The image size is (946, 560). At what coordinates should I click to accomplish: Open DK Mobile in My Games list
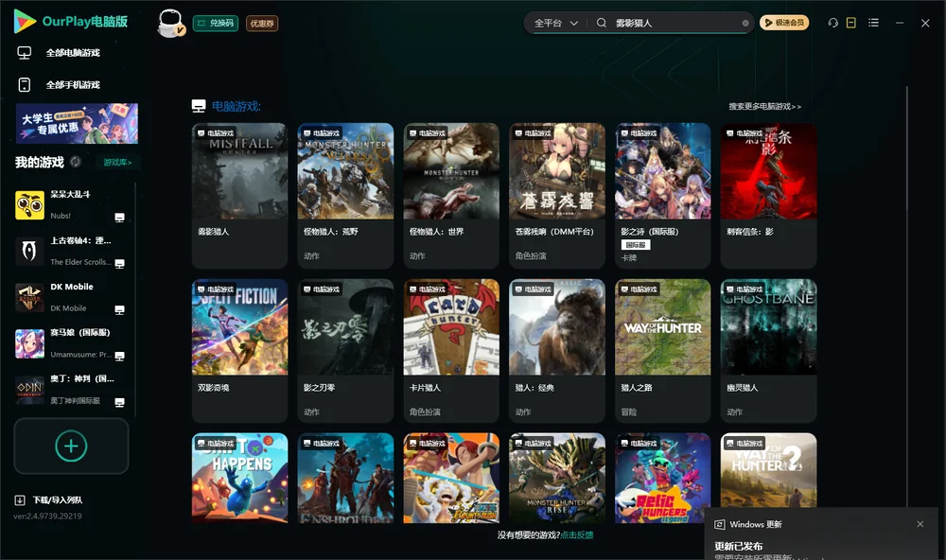[x=72, y=297]
